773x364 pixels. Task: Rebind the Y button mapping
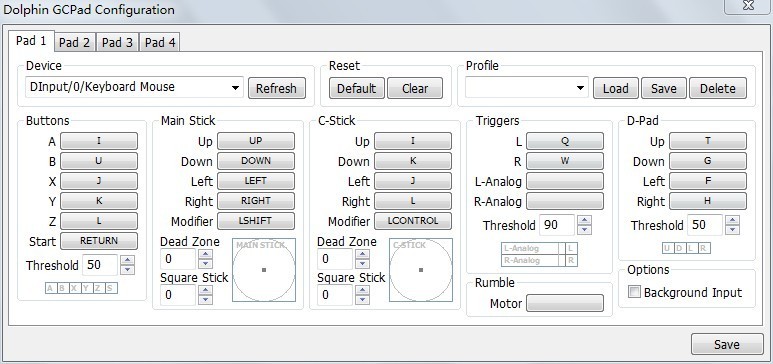pos(99,201)
